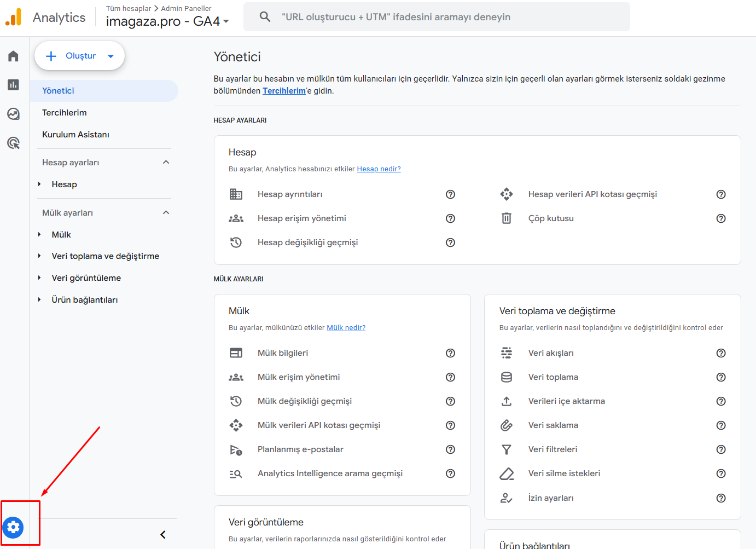Open the imagaza.pro - GA4 property selector

click(167, 21)
